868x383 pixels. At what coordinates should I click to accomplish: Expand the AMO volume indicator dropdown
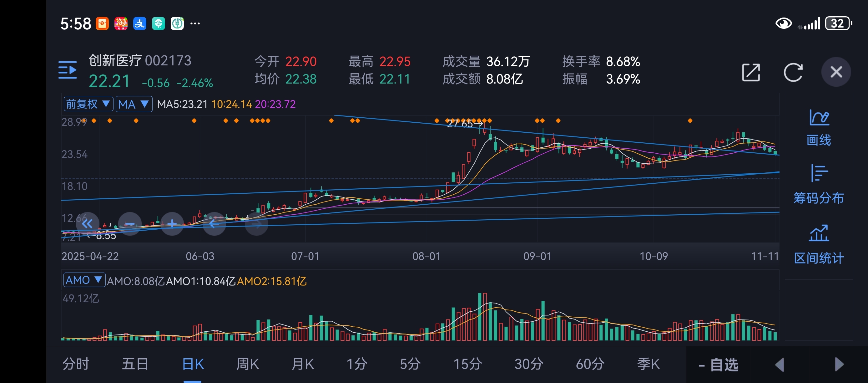pyautogui.click(x=84, y=280)
